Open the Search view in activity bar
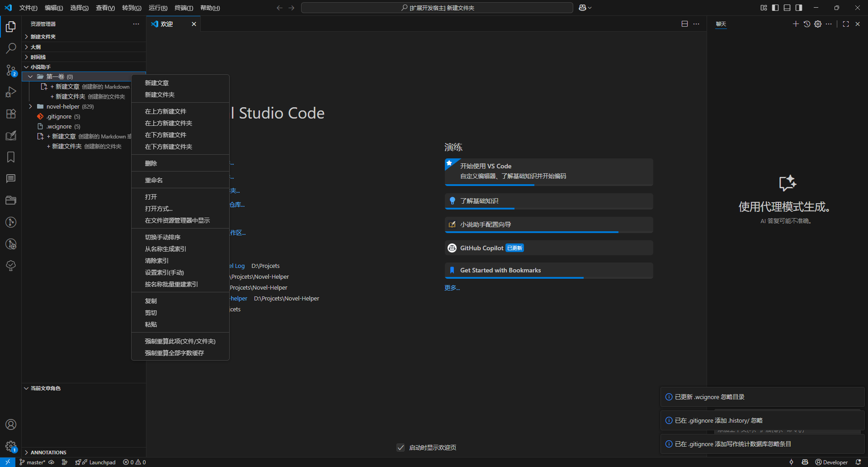The image size is (868, 467). click(11, 48)
